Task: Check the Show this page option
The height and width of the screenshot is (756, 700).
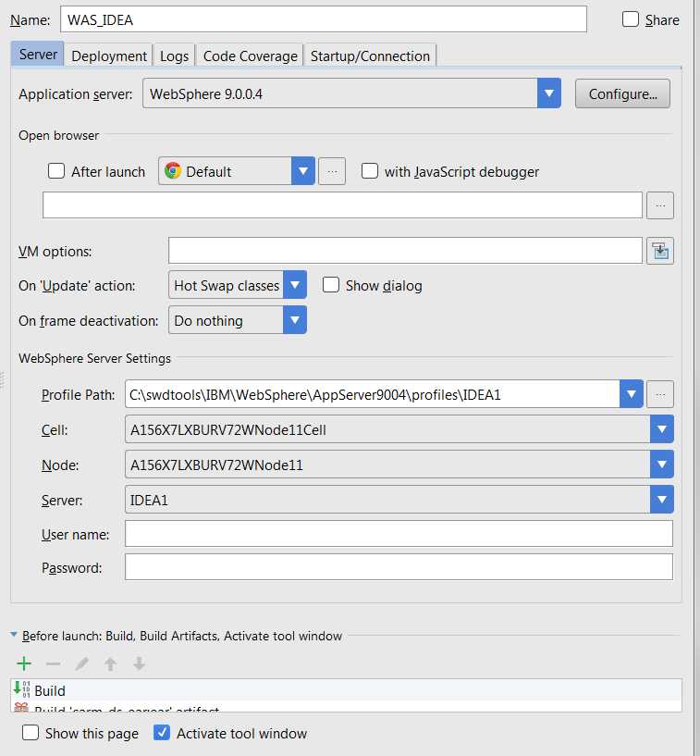Action: (x=31, y=732)
